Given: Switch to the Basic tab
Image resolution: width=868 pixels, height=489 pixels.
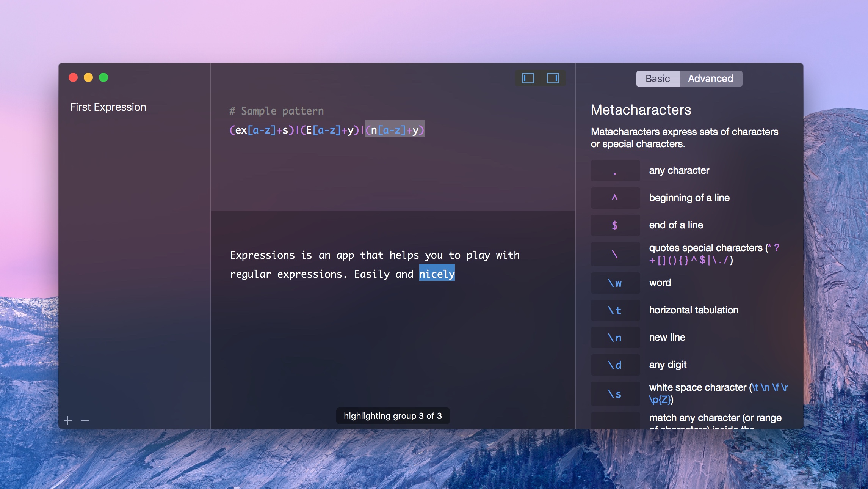Looking at the screenshot, I should [x=658, y=79].
